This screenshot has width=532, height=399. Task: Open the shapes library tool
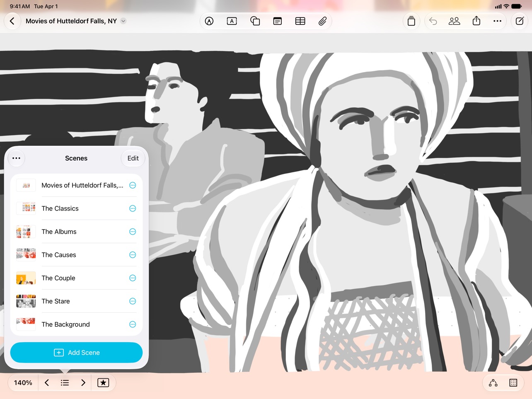coord(255,21)
